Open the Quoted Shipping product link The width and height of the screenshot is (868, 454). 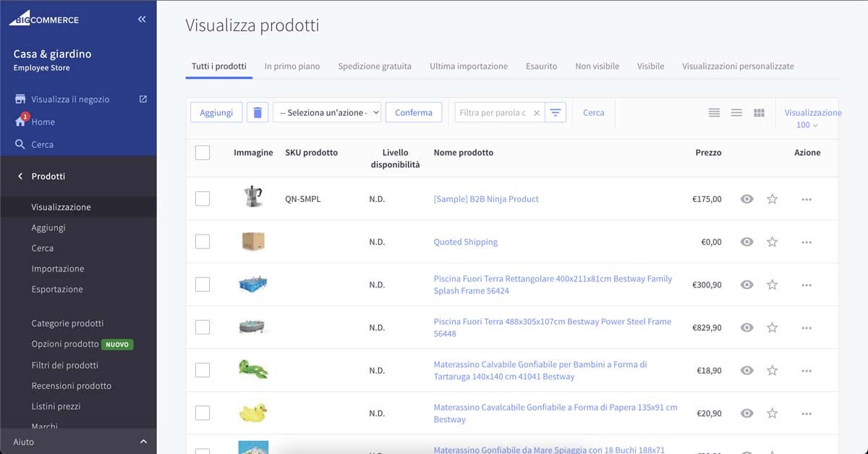coord(465,242)
